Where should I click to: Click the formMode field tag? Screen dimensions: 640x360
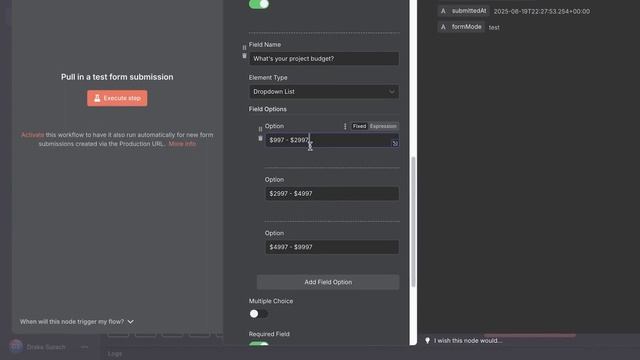[461, 27]
